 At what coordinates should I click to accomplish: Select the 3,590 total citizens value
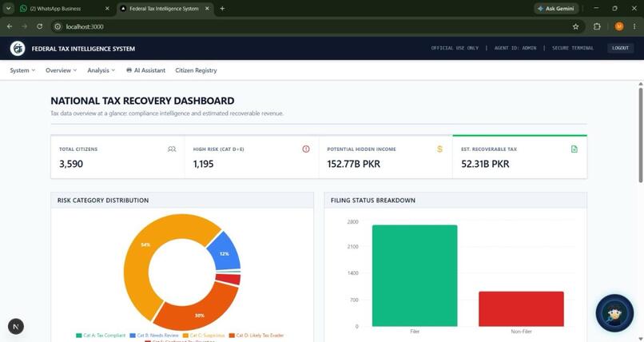click(x=71, y=164)
